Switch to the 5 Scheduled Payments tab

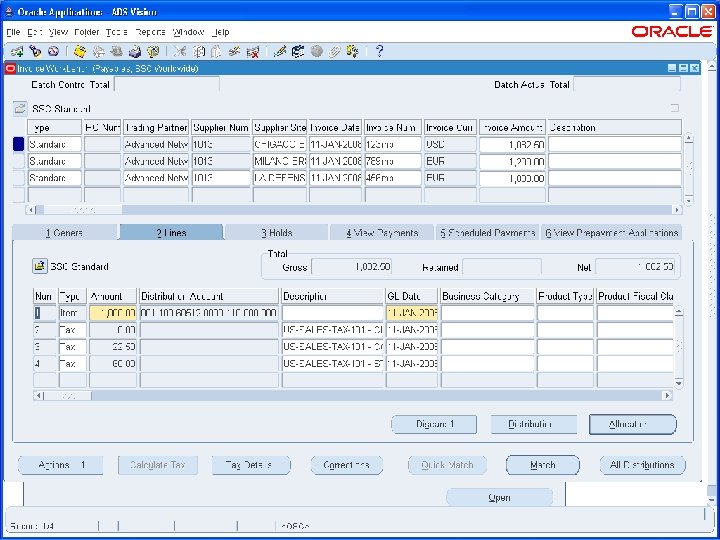tap(488, 233)
